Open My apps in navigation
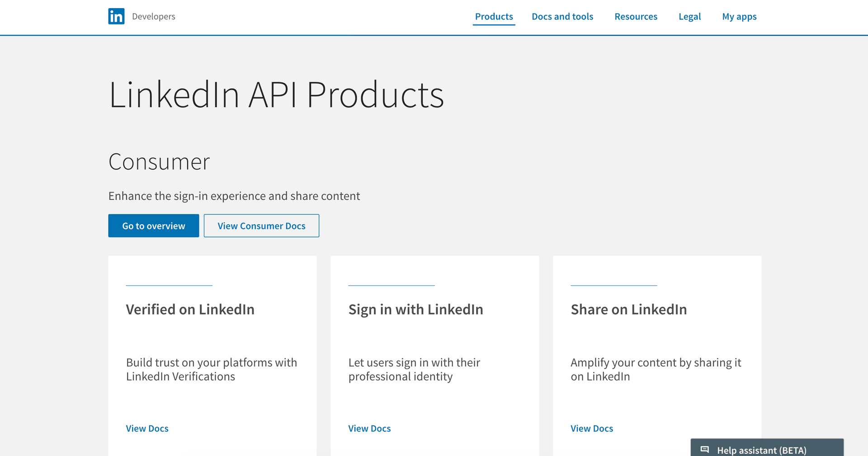Screen dimensions: 868x456 pyautogui.click(x=739, y=17)
